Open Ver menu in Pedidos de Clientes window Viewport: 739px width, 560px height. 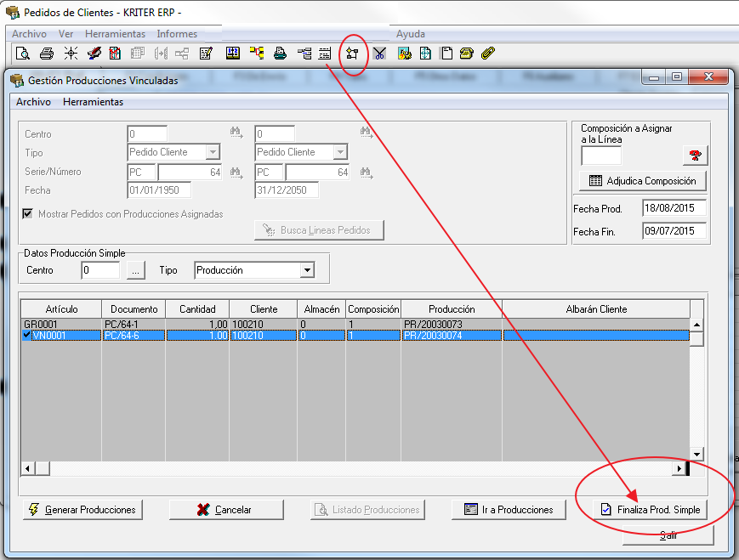click(x=66, y=34)
